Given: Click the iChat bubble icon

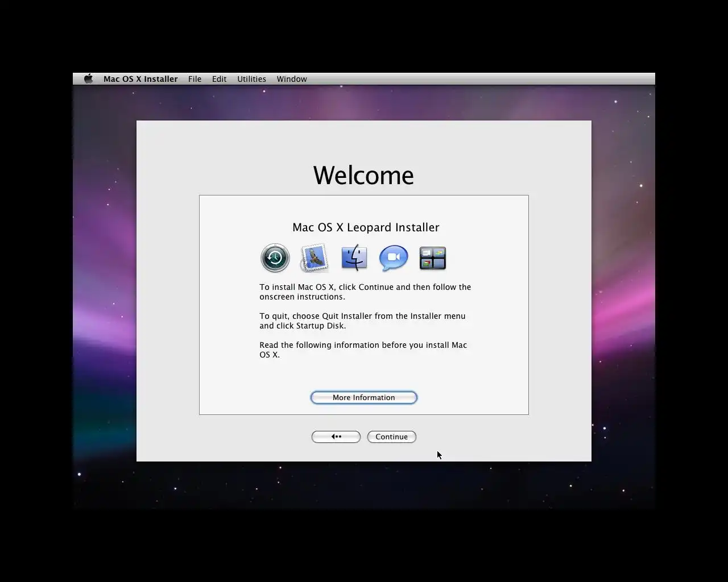Looking at the screenshot, I should (x=394, y=258).
